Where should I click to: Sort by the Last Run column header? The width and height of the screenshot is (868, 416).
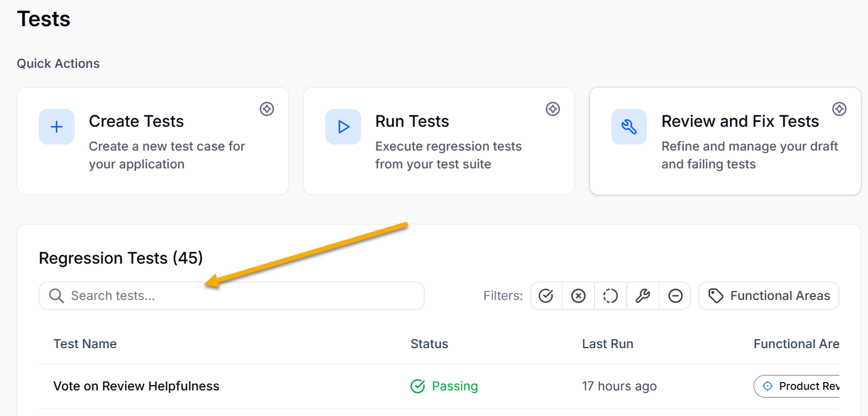(x=608, y=343)
